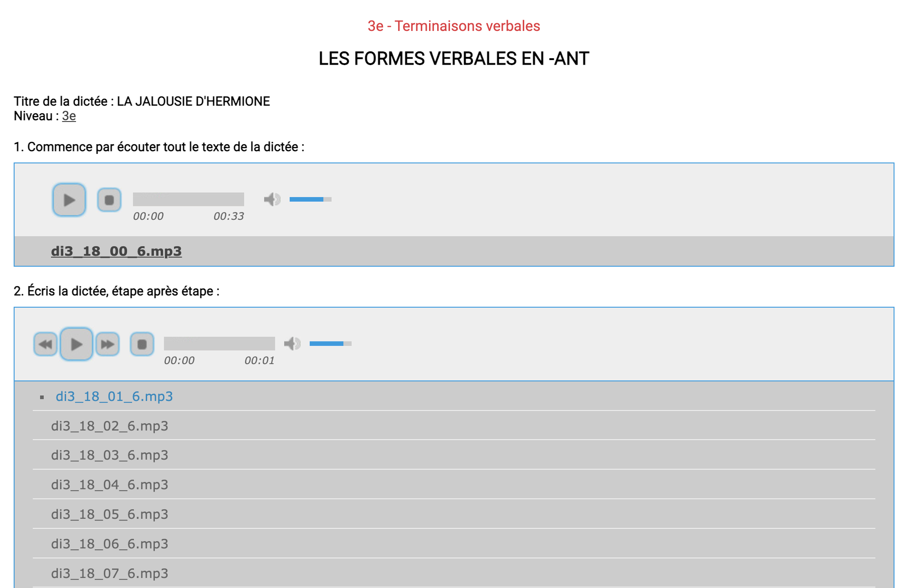
Task: Select track di3_18_04_6.mp3 in playlist
Action: pos(109,485)
